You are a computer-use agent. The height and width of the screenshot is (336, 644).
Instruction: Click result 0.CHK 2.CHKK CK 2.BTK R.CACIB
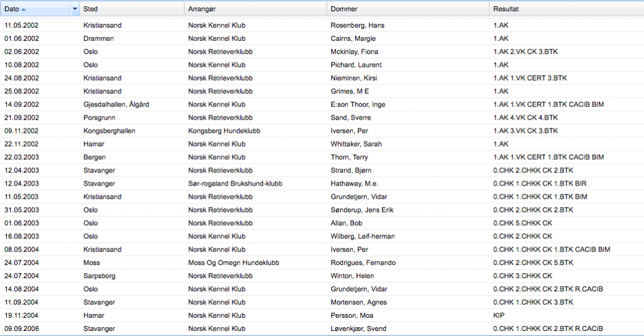coord(548,289)
